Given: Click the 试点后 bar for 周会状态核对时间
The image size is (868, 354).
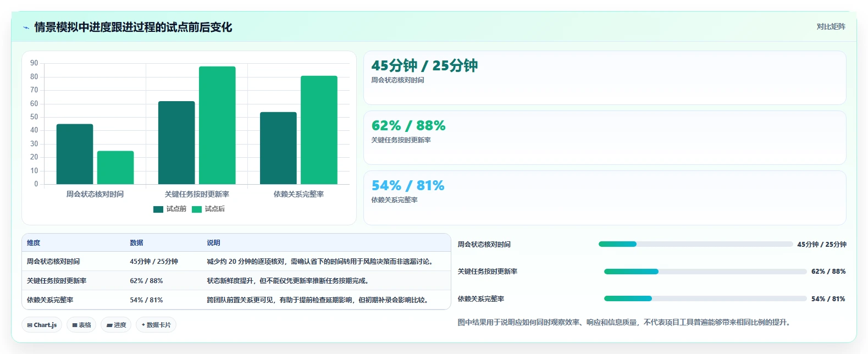Looking at the screenshot, I should coord(115,168).
